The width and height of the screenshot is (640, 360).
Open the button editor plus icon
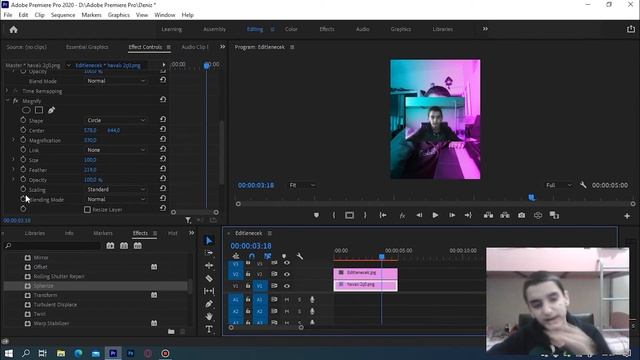(627, 216)
